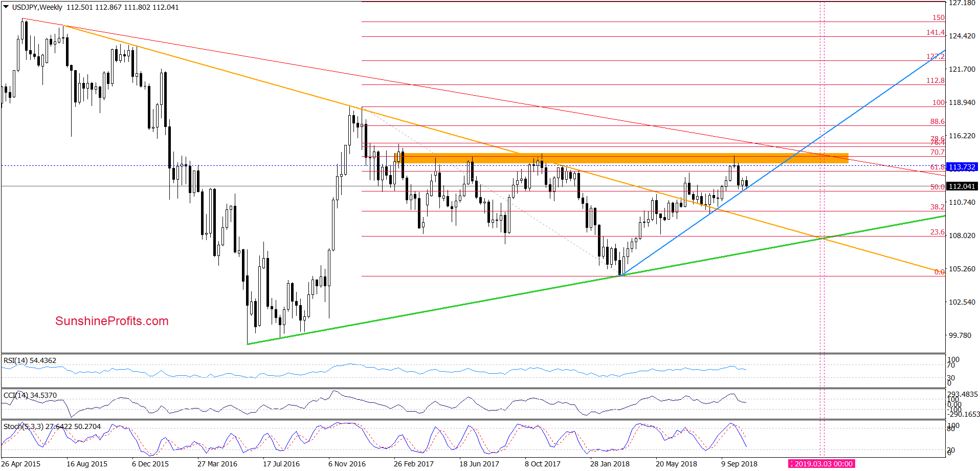The image size is (980, 471).
Task: Select the USDJPY,Weekly chart title
Action: coord(37,7)
